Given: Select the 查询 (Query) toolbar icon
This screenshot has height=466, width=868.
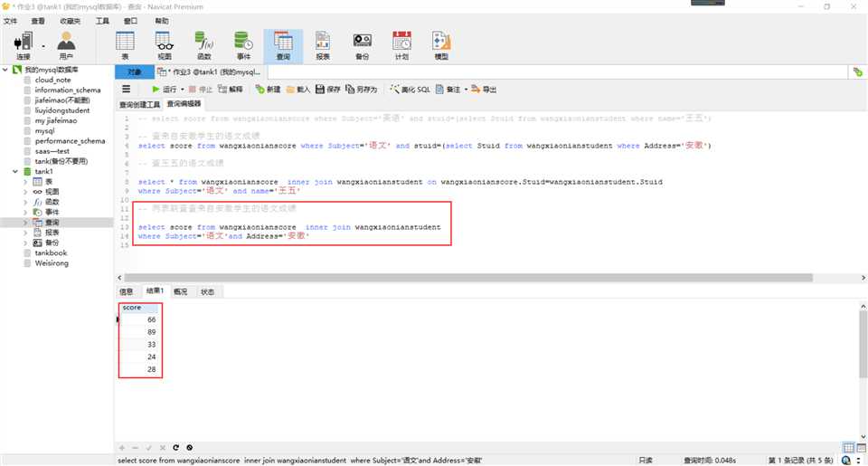Looking at the screenshot, I should (283, 45).
